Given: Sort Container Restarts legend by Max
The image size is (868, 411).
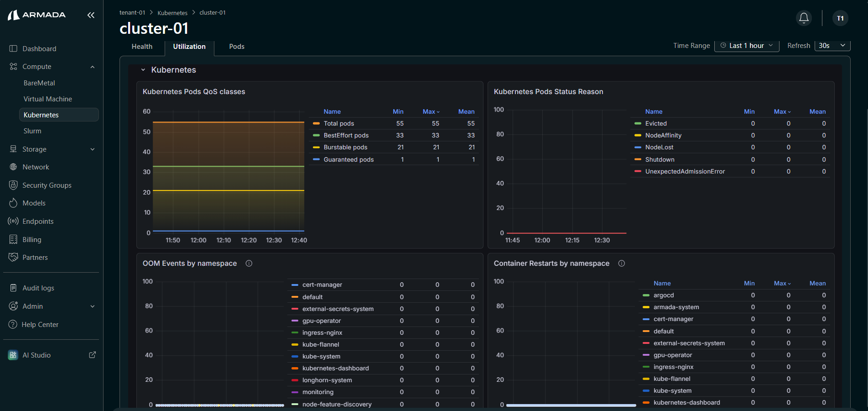Looking at the screenshot, I should (x=782, y=284).
